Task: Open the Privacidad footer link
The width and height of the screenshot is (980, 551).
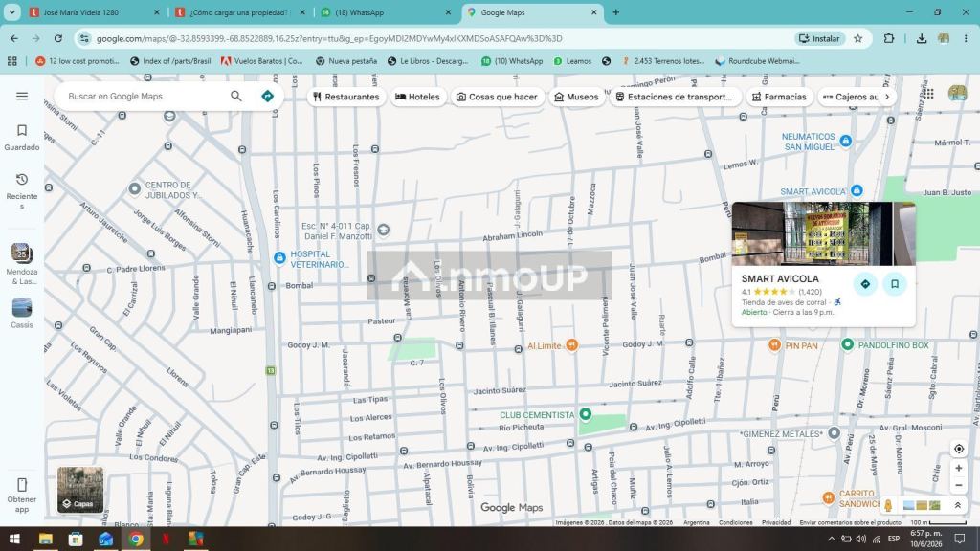Action: [x=775, y=522]
